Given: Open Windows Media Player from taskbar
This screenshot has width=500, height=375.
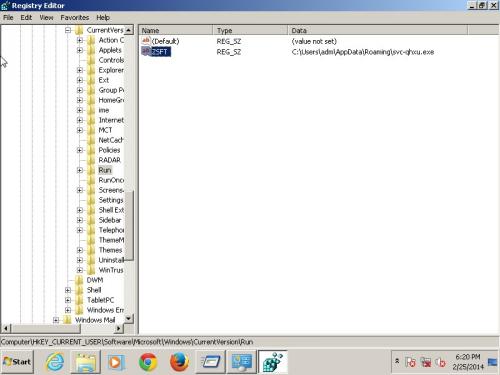Looking at the screenshot, I should pyautogui.click(x=116, y=362).
